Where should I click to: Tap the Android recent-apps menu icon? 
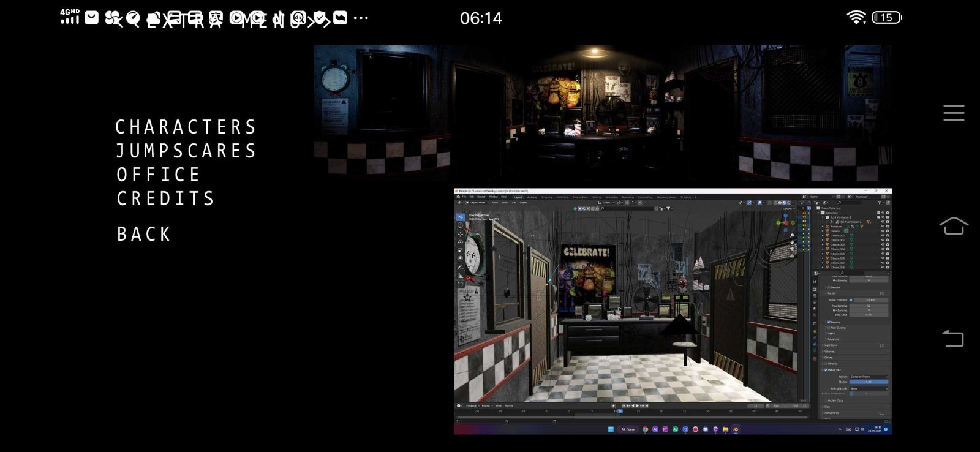coord(953,113)
